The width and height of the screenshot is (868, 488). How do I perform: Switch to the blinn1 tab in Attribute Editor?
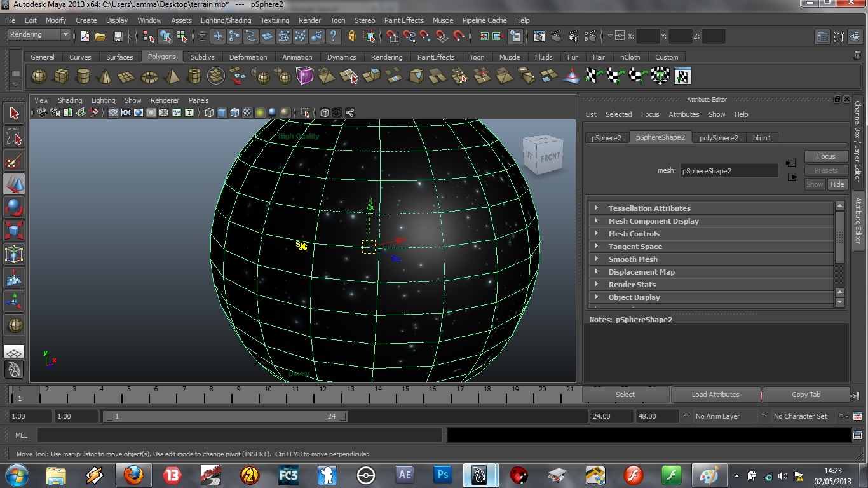[x=762, y=137]
